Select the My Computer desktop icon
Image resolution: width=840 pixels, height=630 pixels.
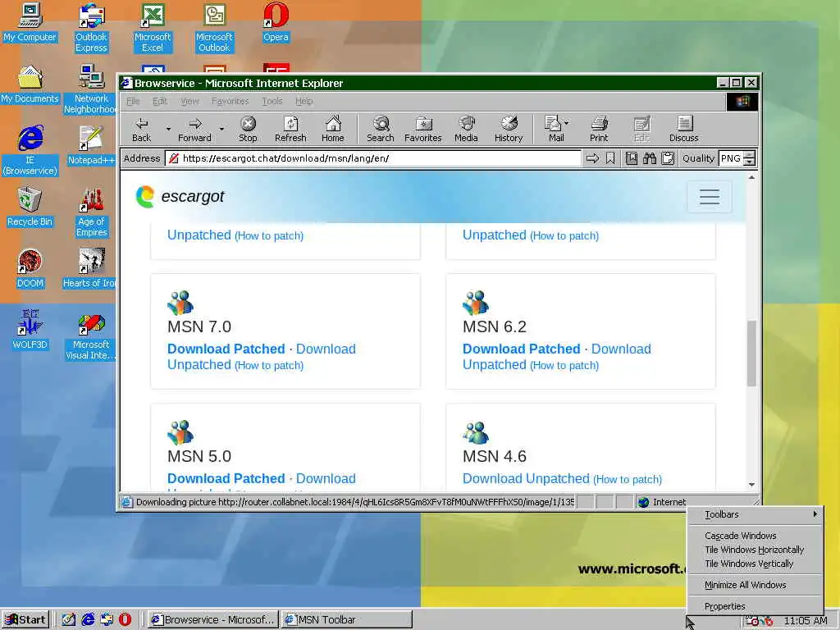point(30,22)
